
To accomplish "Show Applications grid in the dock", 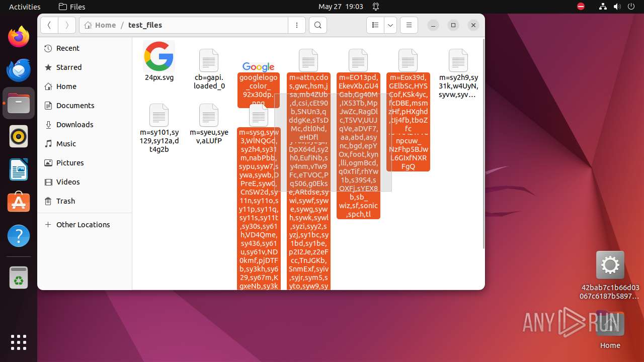I will coord(19,342).
